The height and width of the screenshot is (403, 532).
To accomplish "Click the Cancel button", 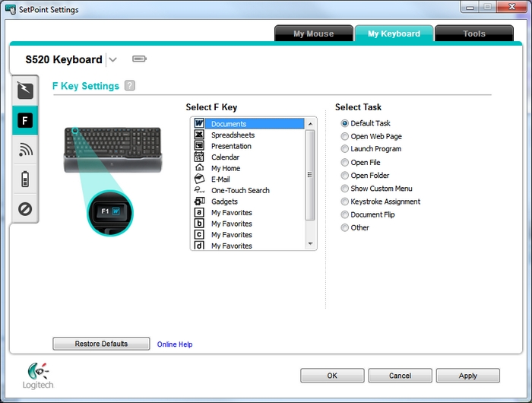I will [400, 376].
